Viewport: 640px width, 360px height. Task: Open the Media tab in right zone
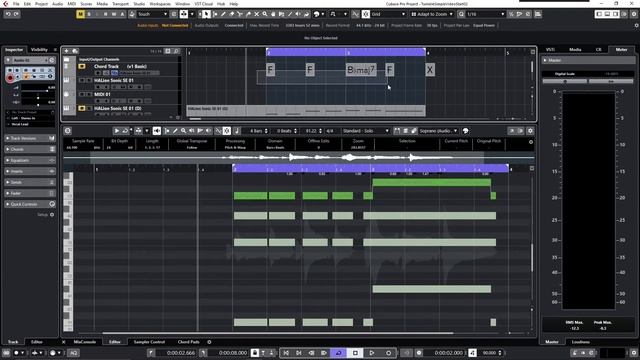coord(575,50)
